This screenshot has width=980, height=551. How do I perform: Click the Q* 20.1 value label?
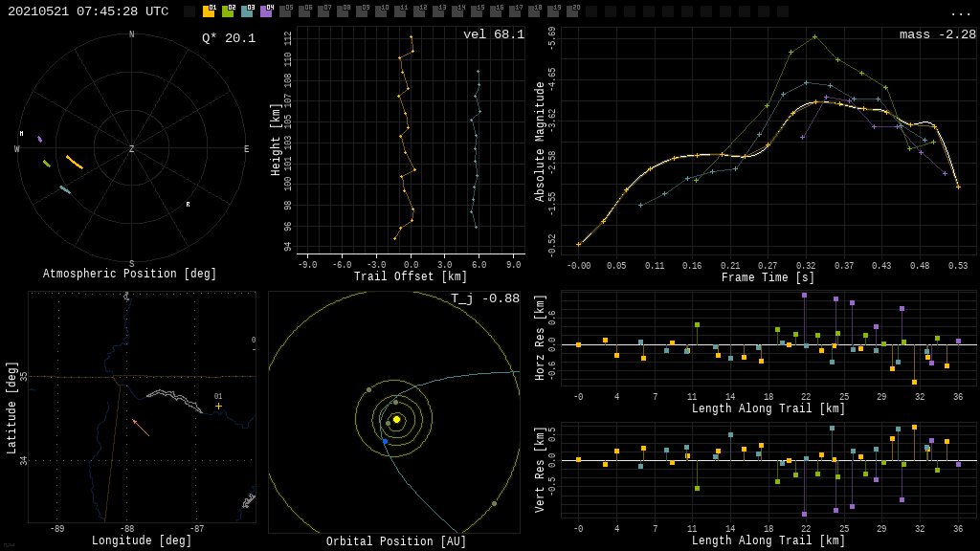[x=228, y=38]
